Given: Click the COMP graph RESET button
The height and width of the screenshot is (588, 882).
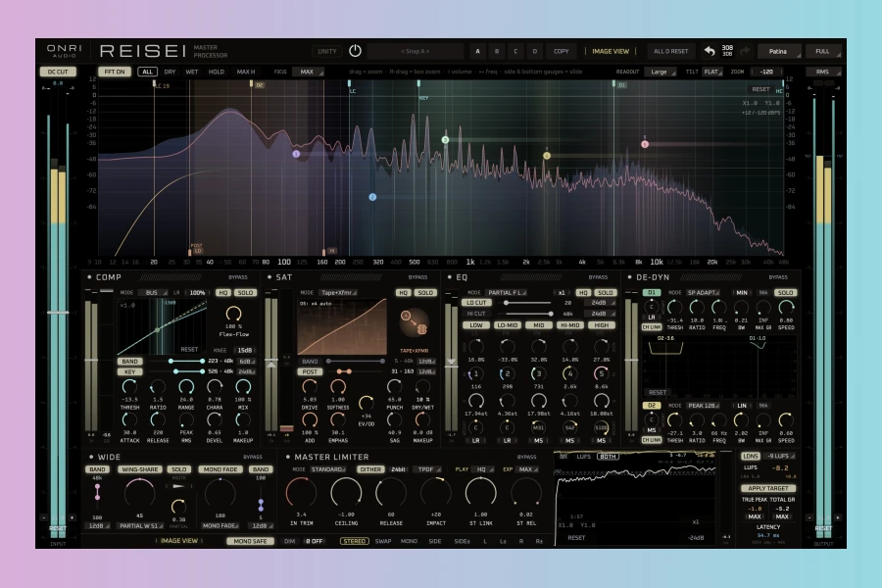Looking at the screenshot, I should 189,350.
